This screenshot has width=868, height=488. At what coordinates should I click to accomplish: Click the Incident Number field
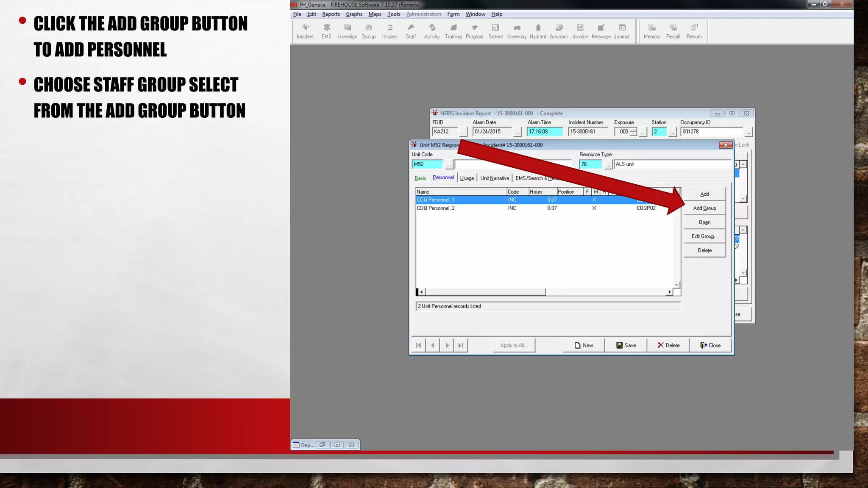587,132
